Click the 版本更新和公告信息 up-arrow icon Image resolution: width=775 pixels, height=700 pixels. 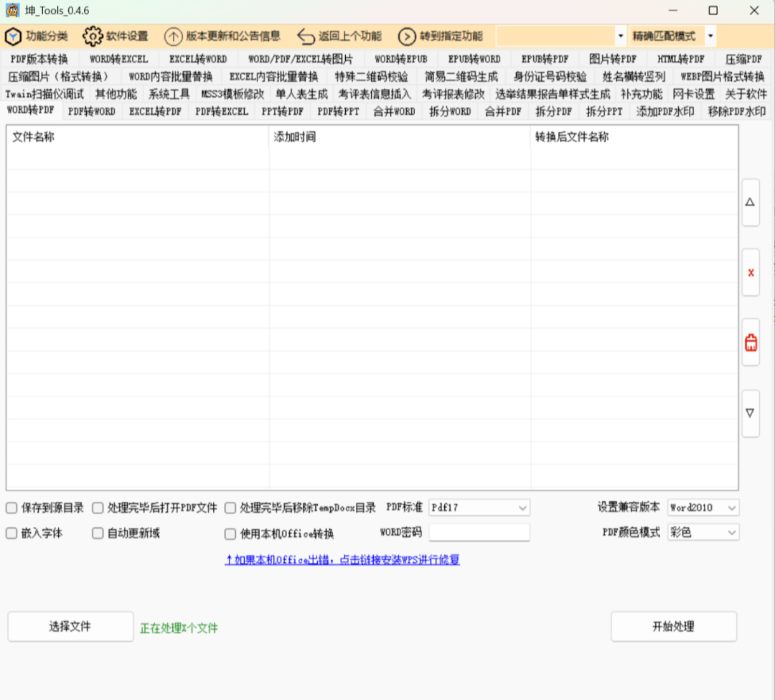click(173, 36)
